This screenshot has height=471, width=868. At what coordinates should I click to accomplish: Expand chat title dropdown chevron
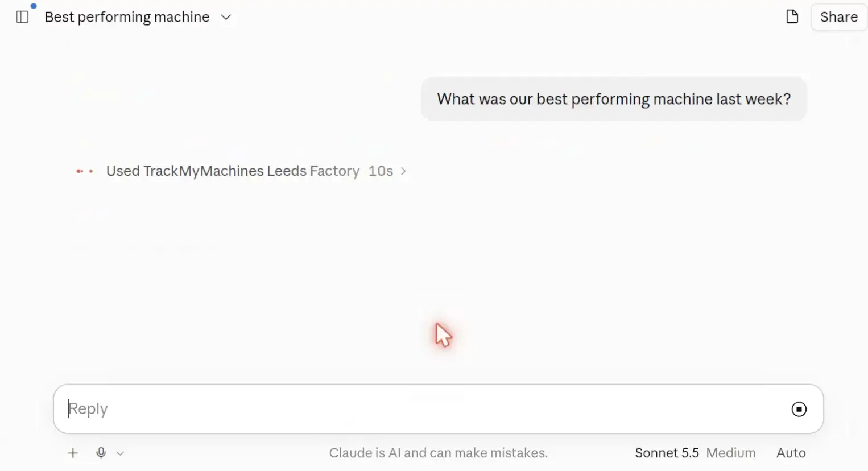(x=226, y=18)
